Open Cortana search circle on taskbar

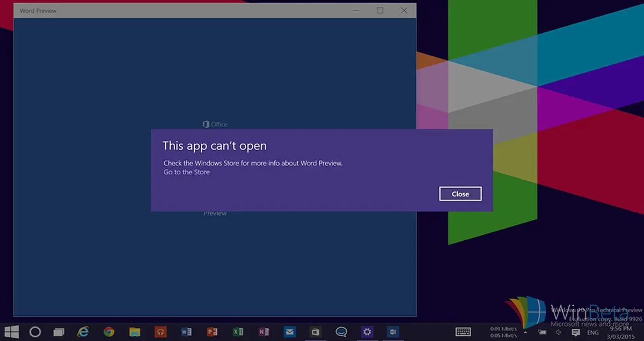pos(35,331)
